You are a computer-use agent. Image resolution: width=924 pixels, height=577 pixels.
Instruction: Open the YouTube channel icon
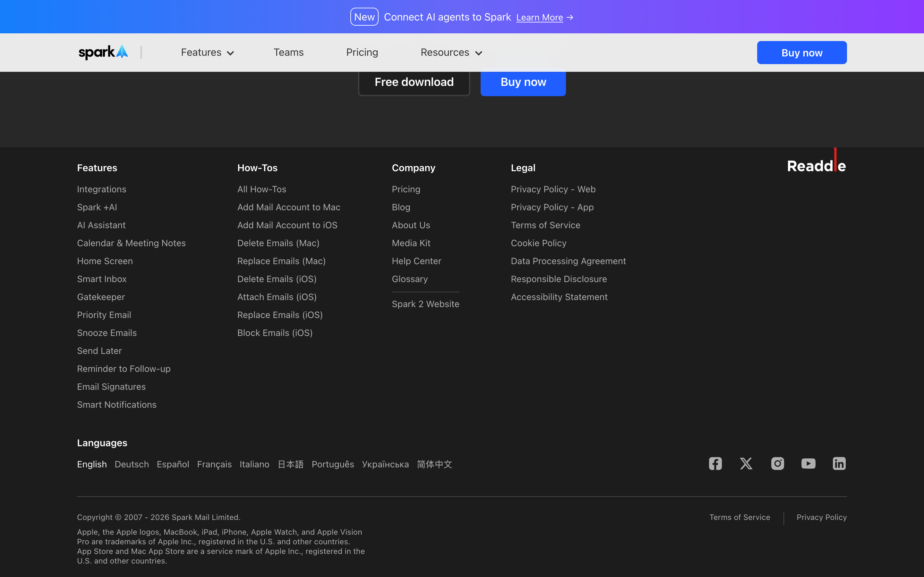tap(808, 464)
